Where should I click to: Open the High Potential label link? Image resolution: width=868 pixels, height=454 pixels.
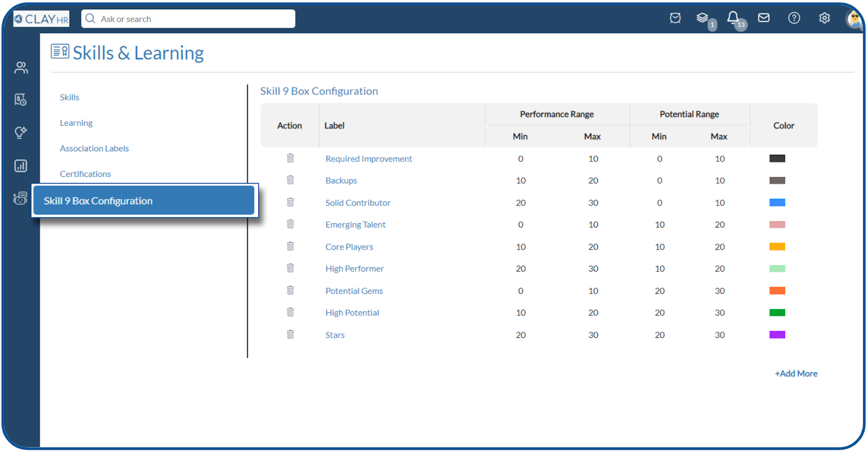[352, 312]
